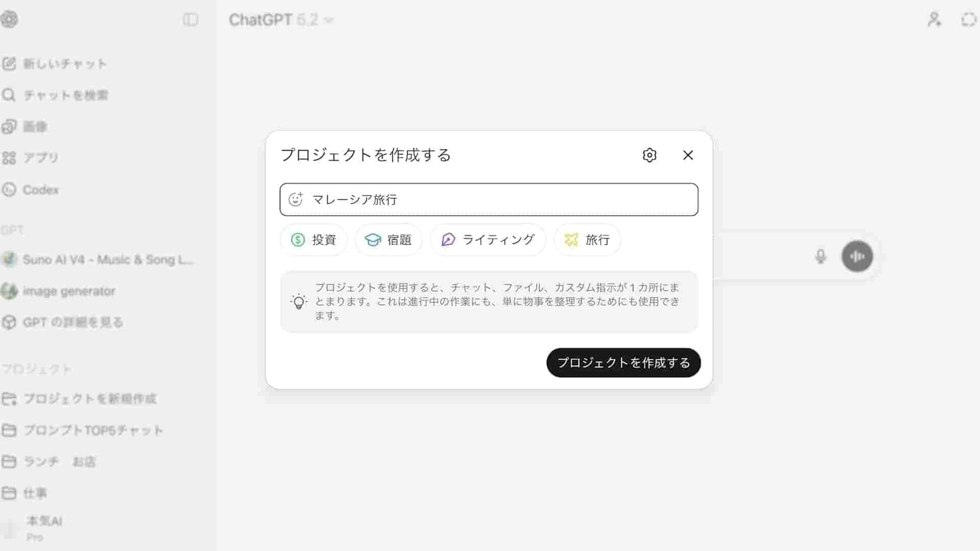This screenshot has width=980, height=551.
Task: Click the ChatGPT logo icon
Action: click(x=9, y=19)
